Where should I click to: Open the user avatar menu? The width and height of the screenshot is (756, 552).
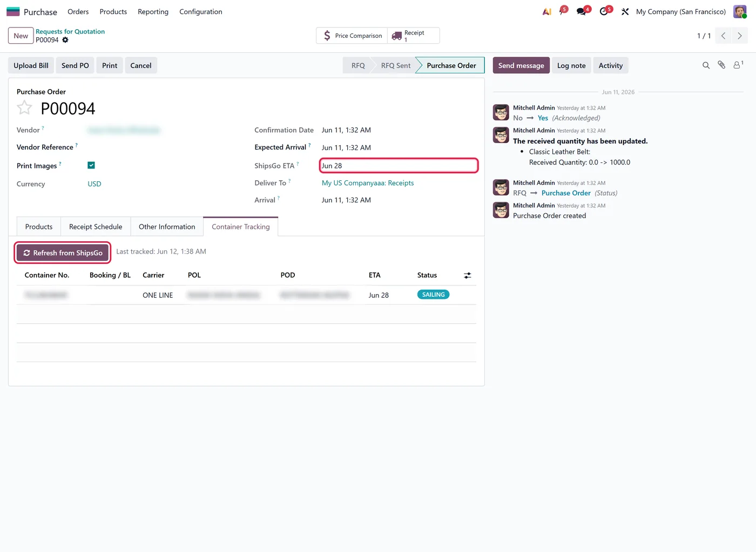pos(740,11)
